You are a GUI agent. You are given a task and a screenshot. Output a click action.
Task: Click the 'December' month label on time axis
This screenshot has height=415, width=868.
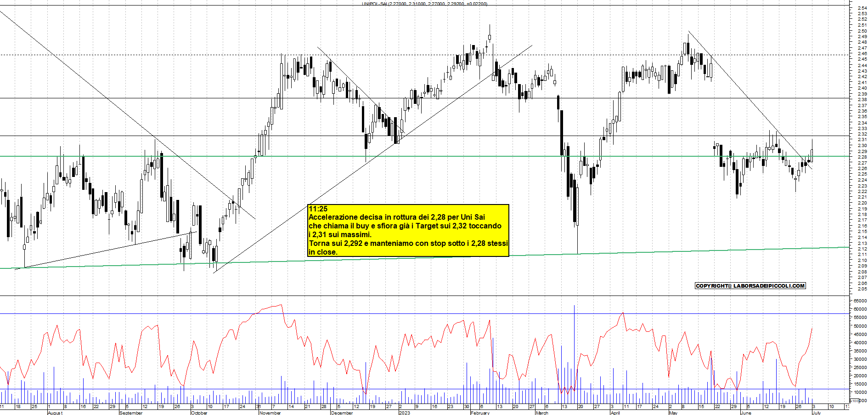[x=342, y=413]
